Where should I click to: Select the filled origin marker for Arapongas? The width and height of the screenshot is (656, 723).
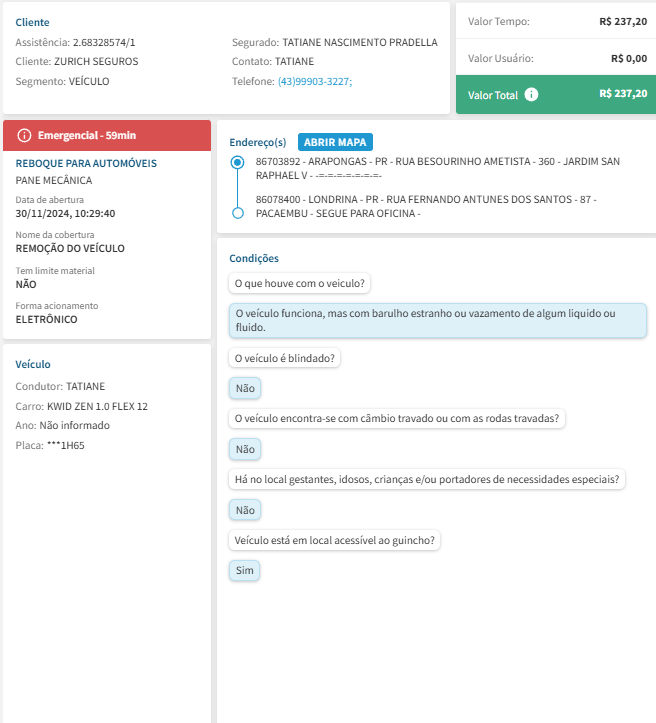coord(237,162)
